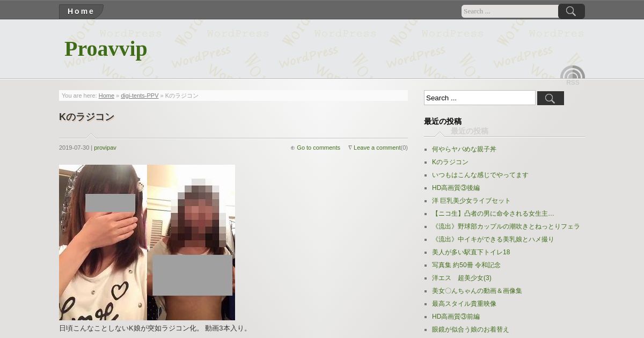This screenshot has width=644, height=338.
Task: Follow the digi-tents-PPV breadcrumb link
Action: click(x=140, y=95)
